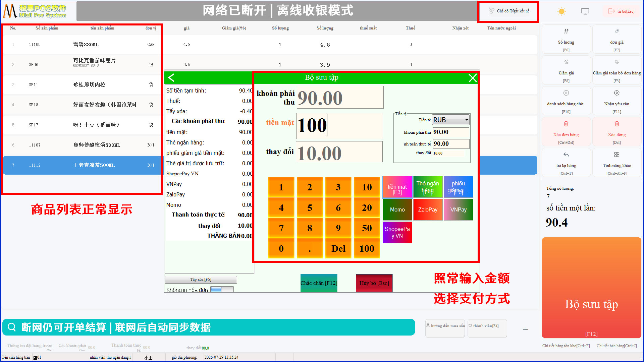Tap the Del key on keypad
Viewport: 644px width, 362px height.
pyautogui.click(x=338, y=248)
